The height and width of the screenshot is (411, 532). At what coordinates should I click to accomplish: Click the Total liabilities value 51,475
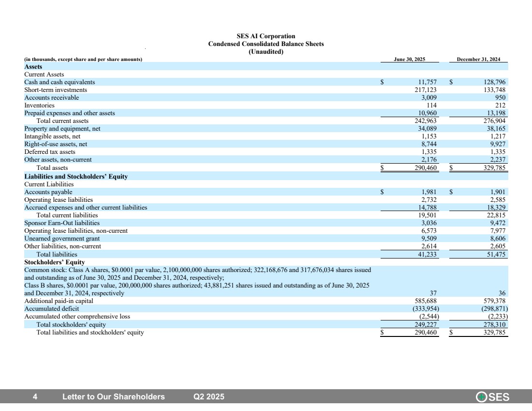coord(495,254)
